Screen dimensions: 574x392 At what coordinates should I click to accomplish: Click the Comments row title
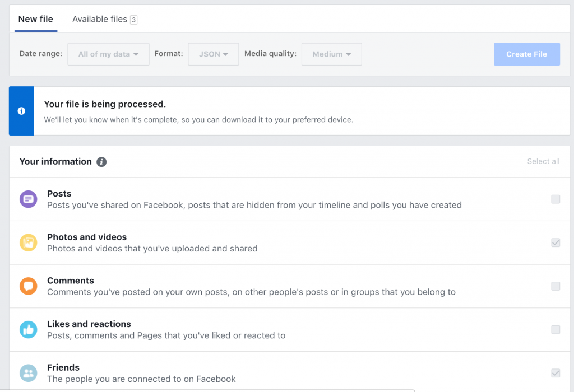click(x=70, y=281)
